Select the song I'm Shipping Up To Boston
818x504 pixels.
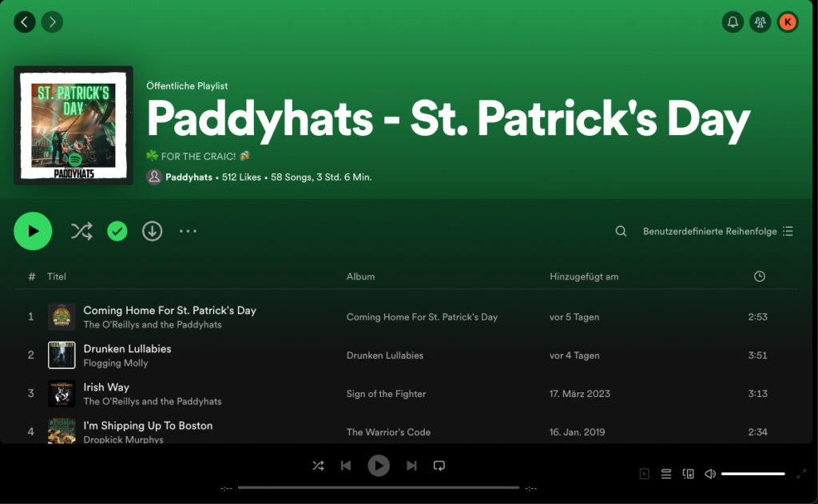coord(148,426)
